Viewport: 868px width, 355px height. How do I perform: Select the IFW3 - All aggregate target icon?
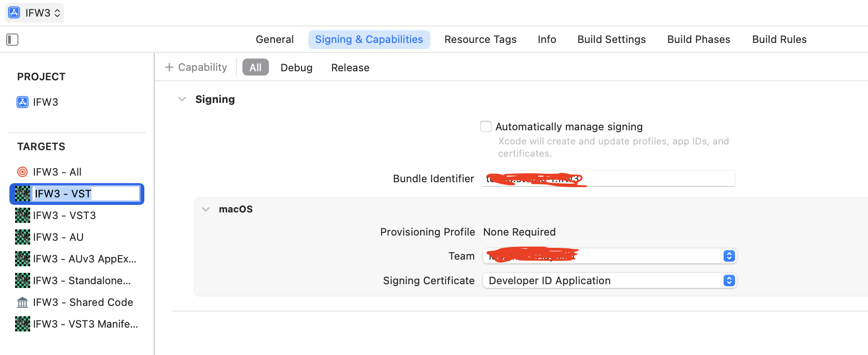coord(22,172)
